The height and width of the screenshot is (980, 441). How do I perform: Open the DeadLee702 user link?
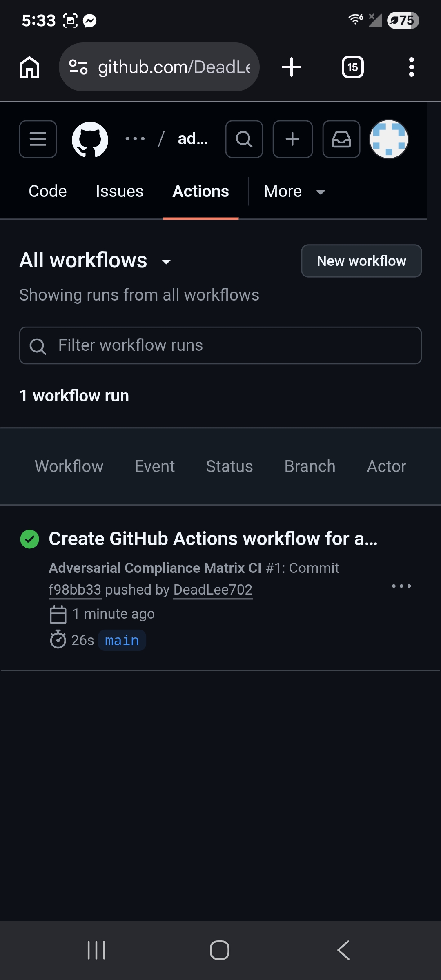point(213,590)
